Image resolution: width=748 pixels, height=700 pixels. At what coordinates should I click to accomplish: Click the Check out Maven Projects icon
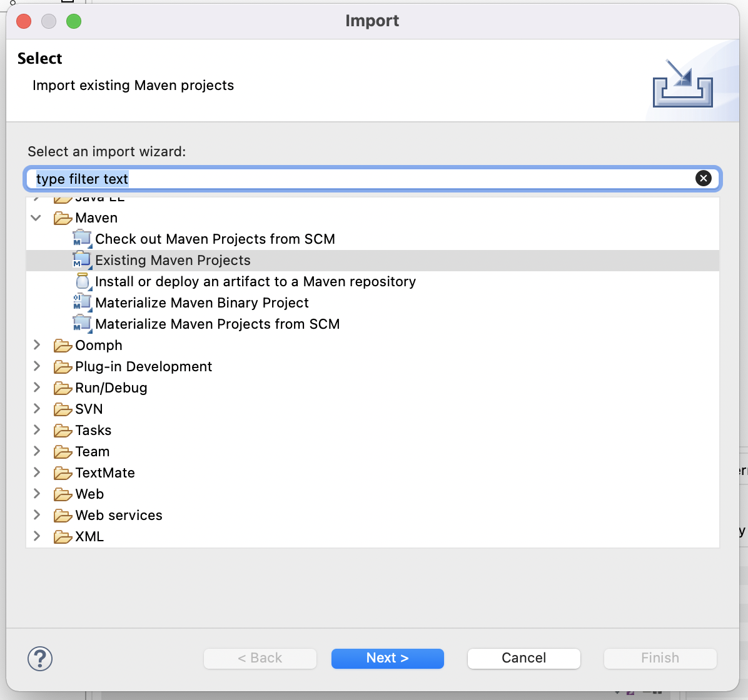click(x=82, y=239)
